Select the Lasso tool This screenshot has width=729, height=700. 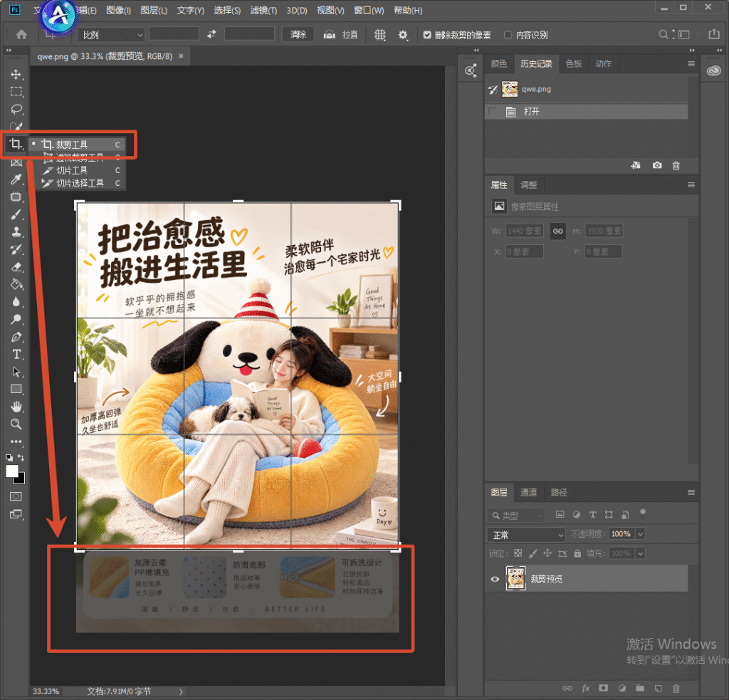point(16,109)
